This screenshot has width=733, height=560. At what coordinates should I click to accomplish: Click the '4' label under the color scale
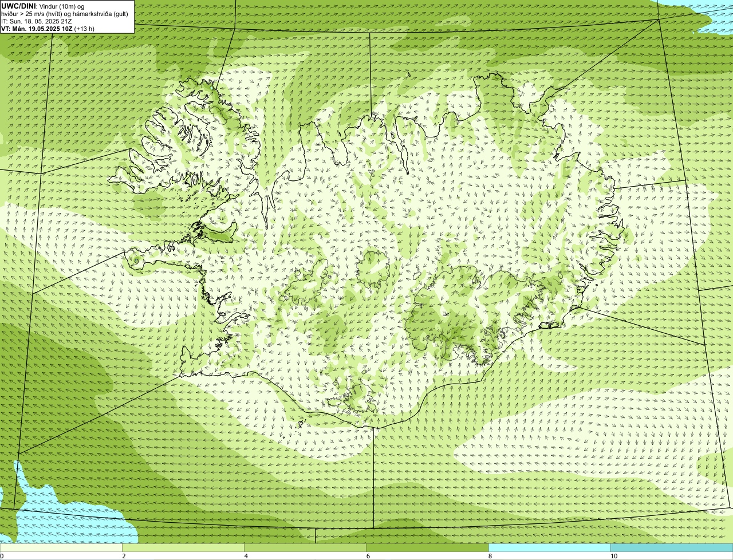click(x=246, y=556)
